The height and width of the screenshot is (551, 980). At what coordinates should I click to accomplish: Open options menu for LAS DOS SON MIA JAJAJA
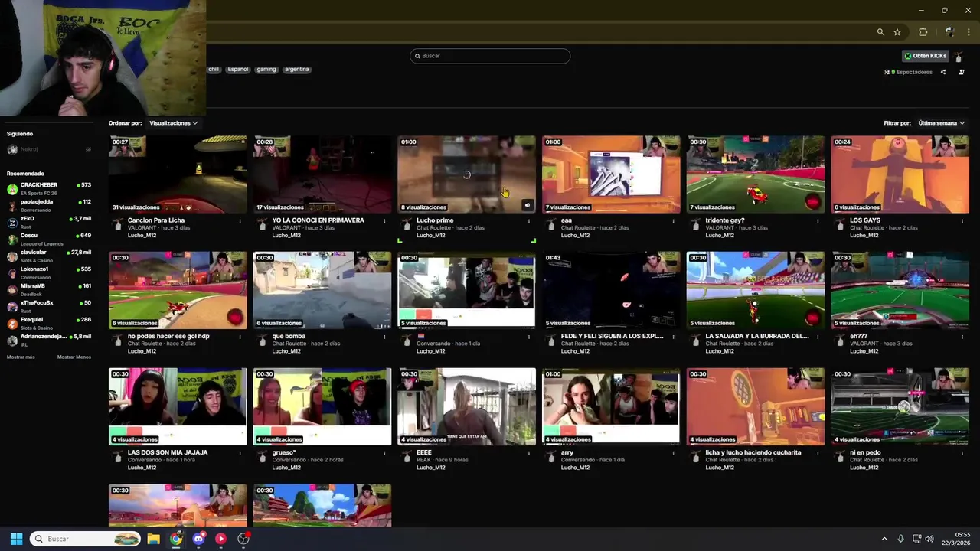240,453
